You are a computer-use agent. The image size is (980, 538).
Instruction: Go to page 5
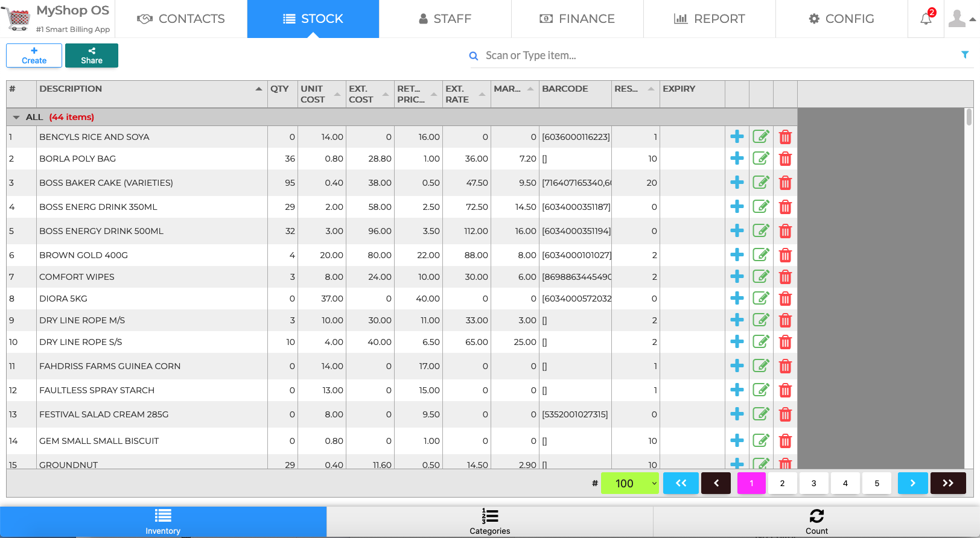click(877, 483)
